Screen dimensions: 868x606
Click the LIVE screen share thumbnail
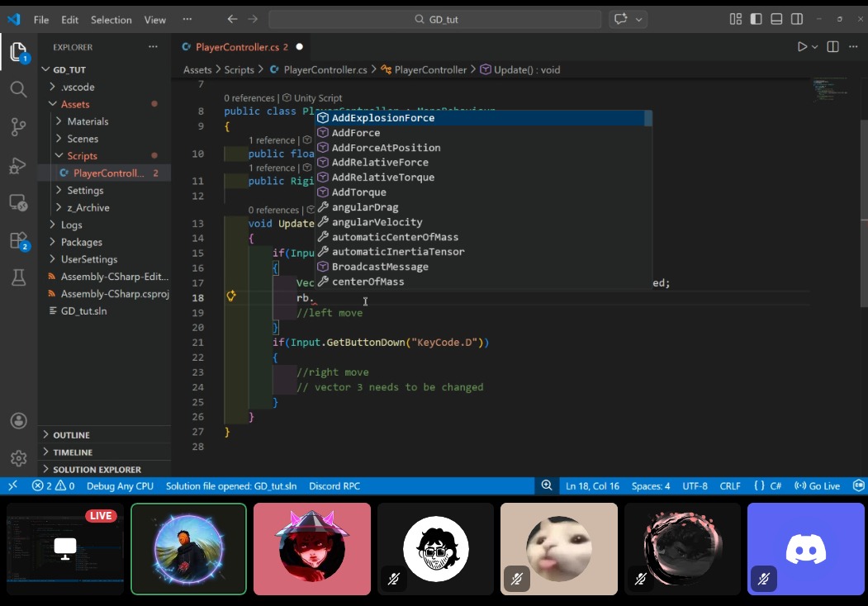click(x=65, y=549)
